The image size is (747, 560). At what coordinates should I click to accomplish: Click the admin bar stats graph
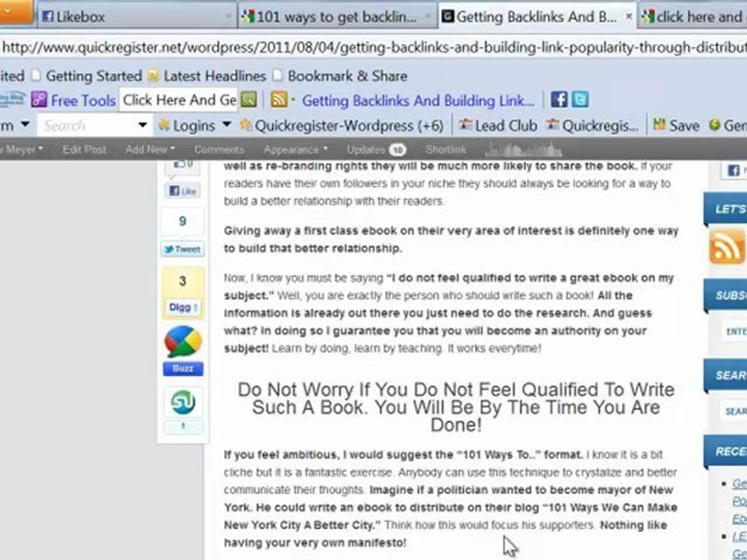[524, 150]
